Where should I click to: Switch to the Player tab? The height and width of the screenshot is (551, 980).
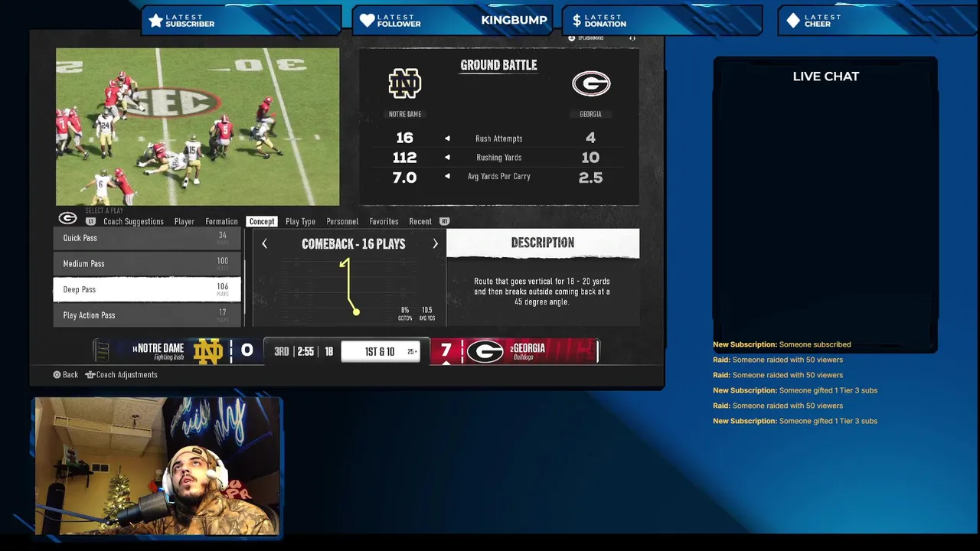coord(184,221)
